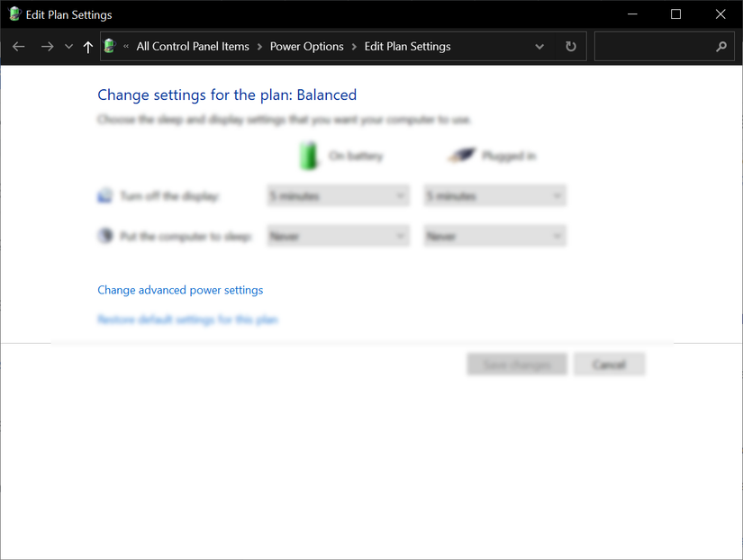Viewport: 743px width, 560px height.
Task: Click the Save changes button
Action: pyautogui.click(x=517, y=365)
